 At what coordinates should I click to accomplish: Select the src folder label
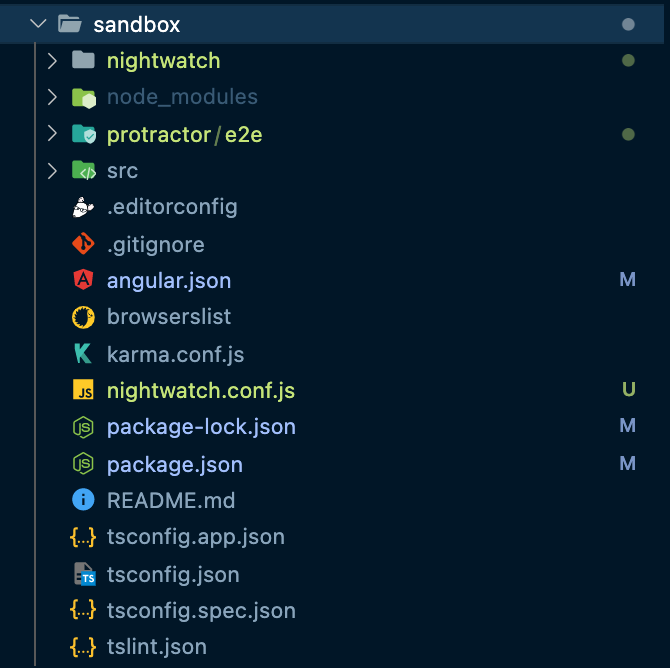[123, 171]
